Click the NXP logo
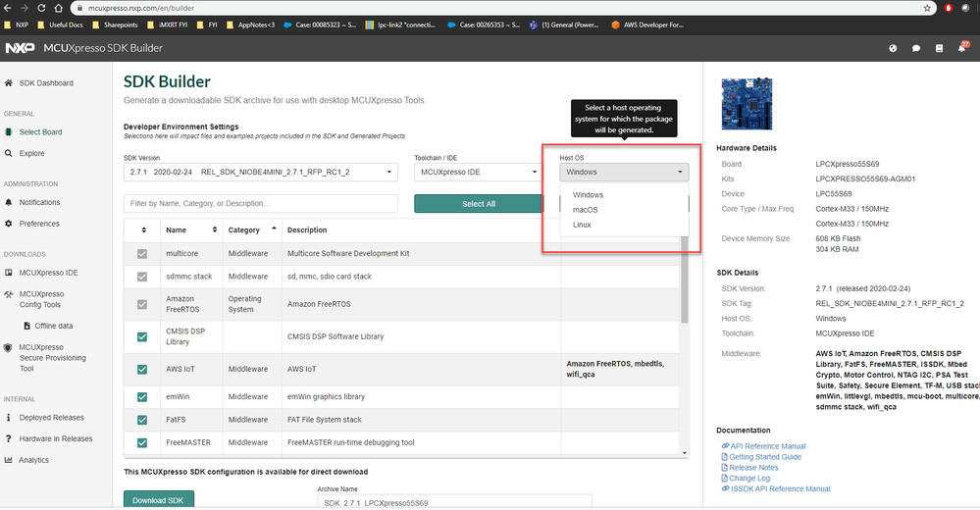Screen dimensions: 980x510 coord(20,48)
